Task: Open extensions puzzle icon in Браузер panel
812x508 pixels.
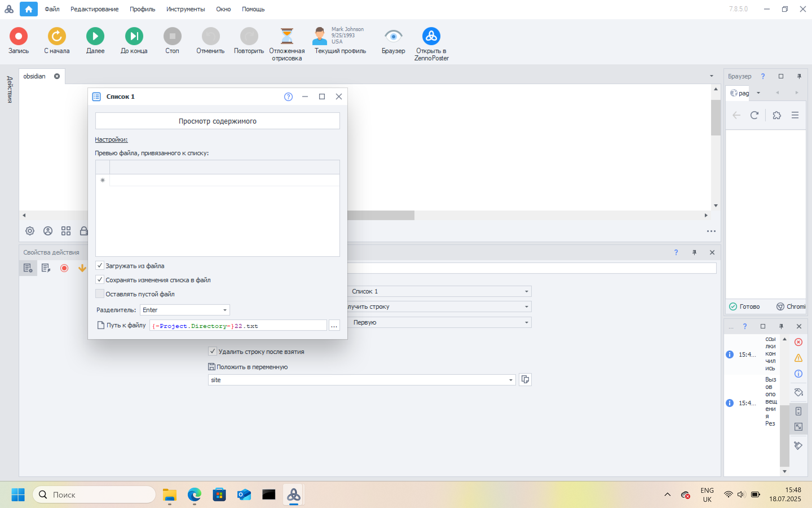Action: click(777, 115)
